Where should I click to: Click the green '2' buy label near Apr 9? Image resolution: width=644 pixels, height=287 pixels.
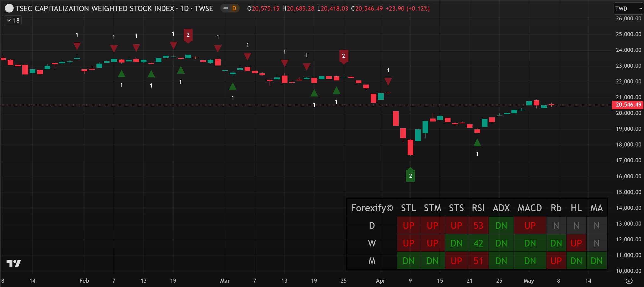coord(410,176)
